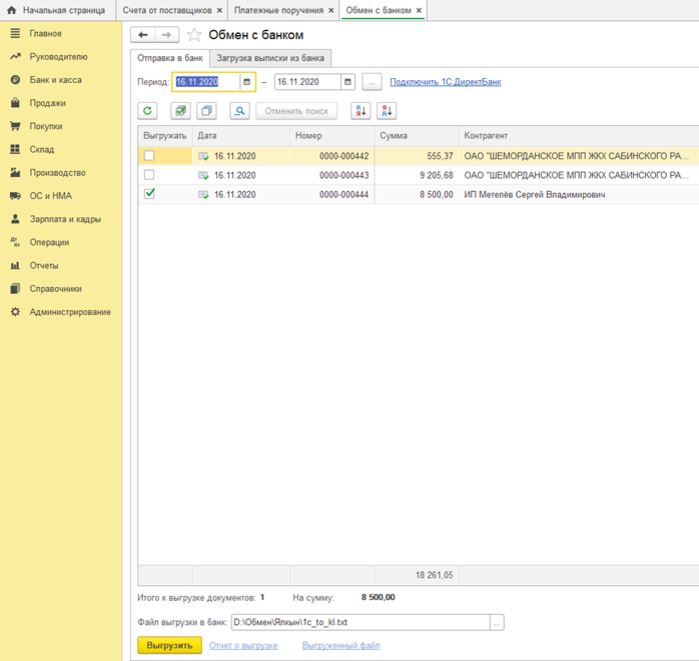Sort by the Дата column header
The height and width of the screenshot is (661, 699).
coord(241,135)
